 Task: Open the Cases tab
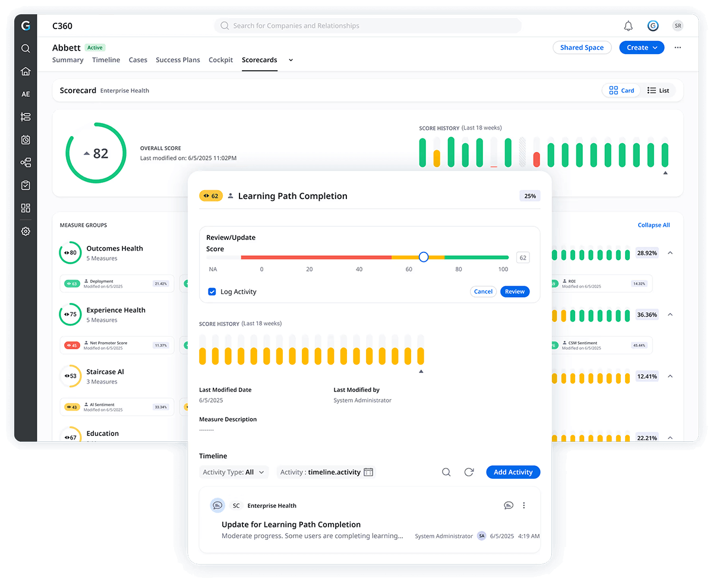click(138, 60)
